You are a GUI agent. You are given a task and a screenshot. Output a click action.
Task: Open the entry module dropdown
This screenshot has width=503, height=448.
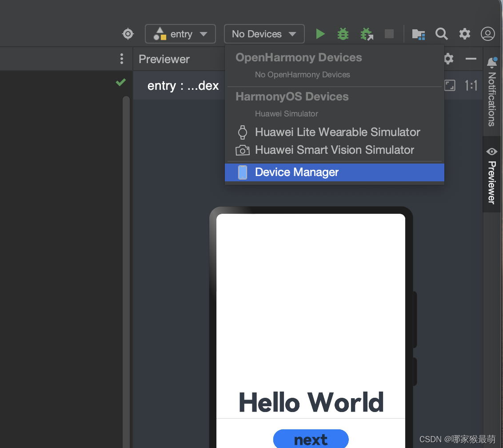click(180, 34)
